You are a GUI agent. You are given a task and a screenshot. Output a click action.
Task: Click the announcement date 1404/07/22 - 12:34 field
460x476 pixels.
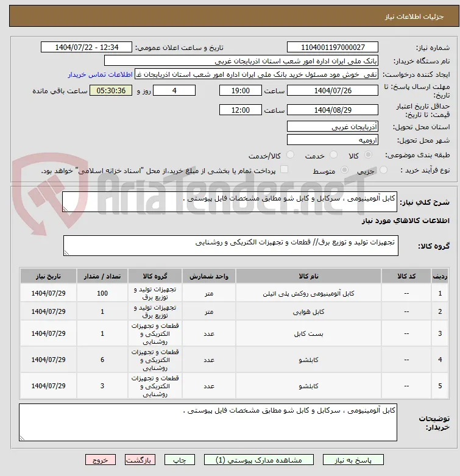[x=87, y=48]
